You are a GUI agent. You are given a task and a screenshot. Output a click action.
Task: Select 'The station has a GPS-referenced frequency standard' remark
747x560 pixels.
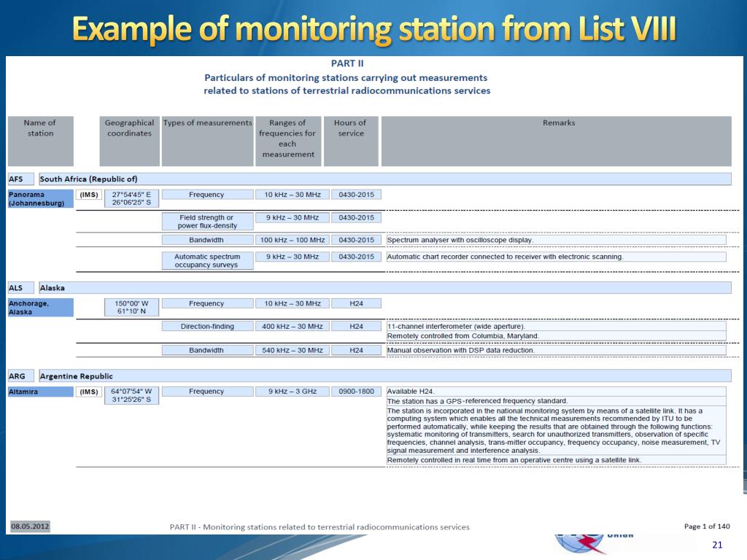(556, 401)
